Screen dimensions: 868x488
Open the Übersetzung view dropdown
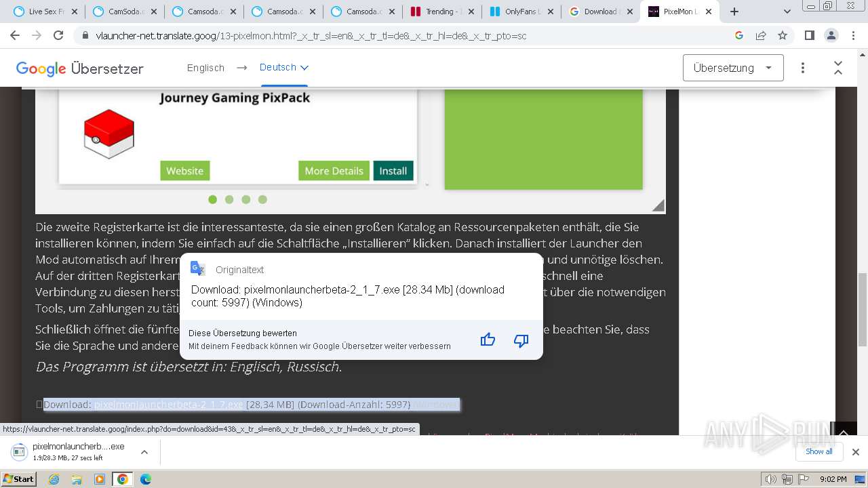(x=733, y=68)
